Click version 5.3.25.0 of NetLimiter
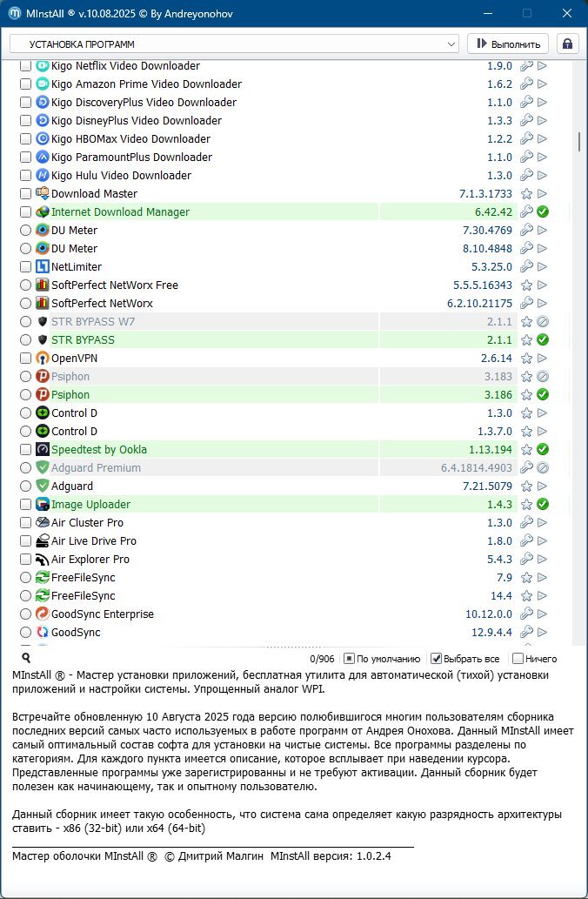Image resolution: width=588 pixels, height=899 pixels. 491,267
